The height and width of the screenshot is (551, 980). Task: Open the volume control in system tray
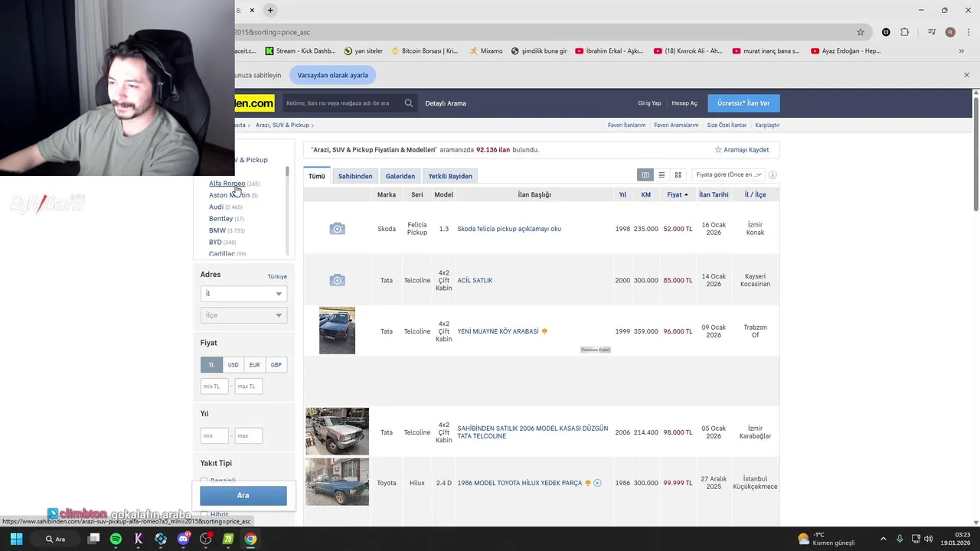click(929, 539)
